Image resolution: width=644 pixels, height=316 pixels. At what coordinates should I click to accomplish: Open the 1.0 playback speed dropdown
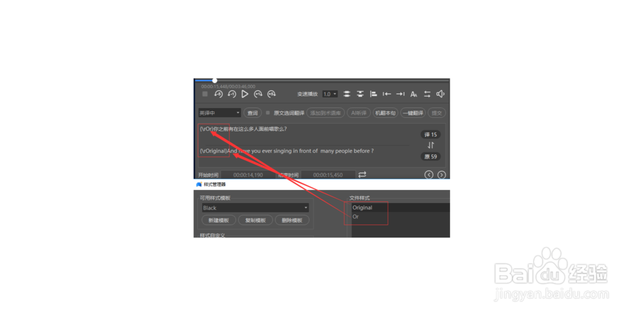(x=330, y=94)
